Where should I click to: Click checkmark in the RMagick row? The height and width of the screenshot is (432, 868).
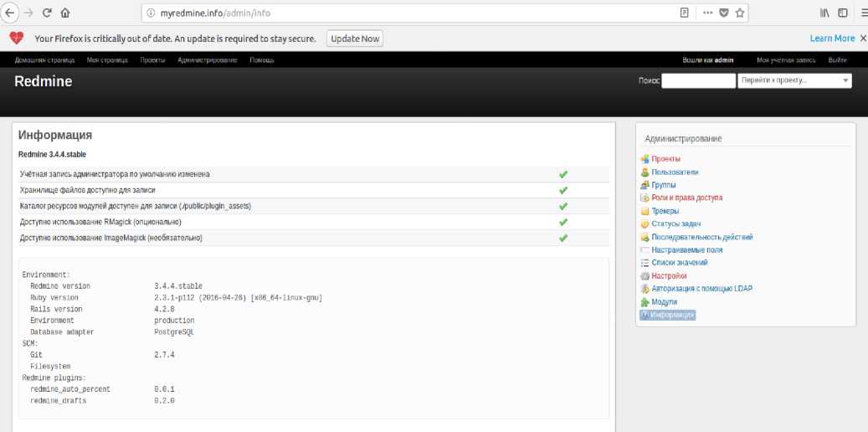tap(563, 222)
